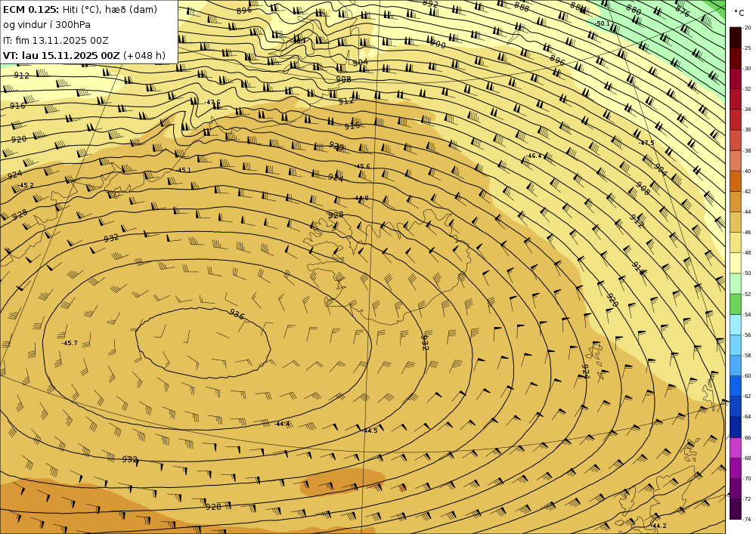Click the -45.6 temperature value
Screen dimensions: 756x534
coord(362,166)
